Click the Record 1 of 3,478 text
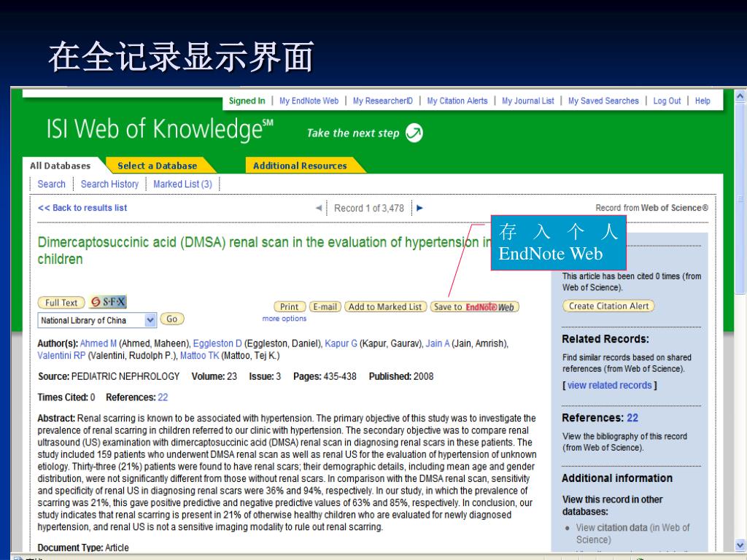747x560 pixels. pos(368,208)
